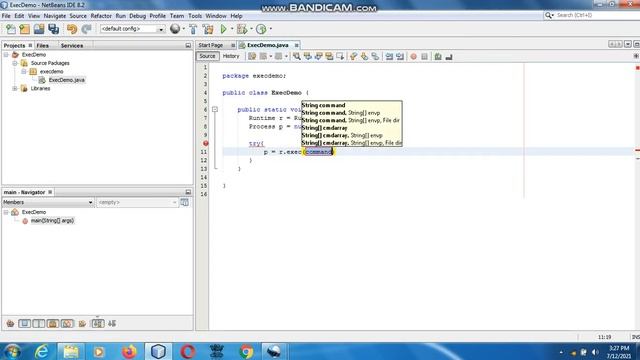Click the Redo arrow icon
Screen dimensions: 640x360
(x=86, y=29)
